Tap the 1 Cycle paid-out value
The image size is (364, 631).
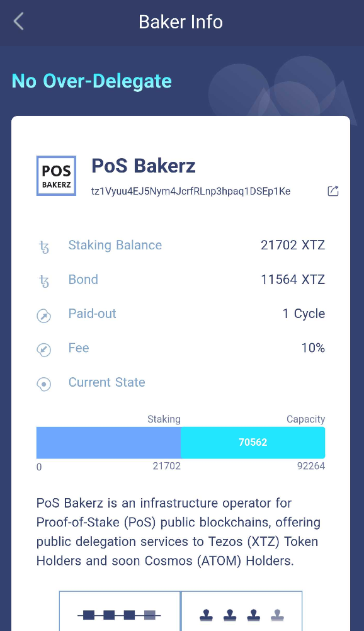[304, 314]
